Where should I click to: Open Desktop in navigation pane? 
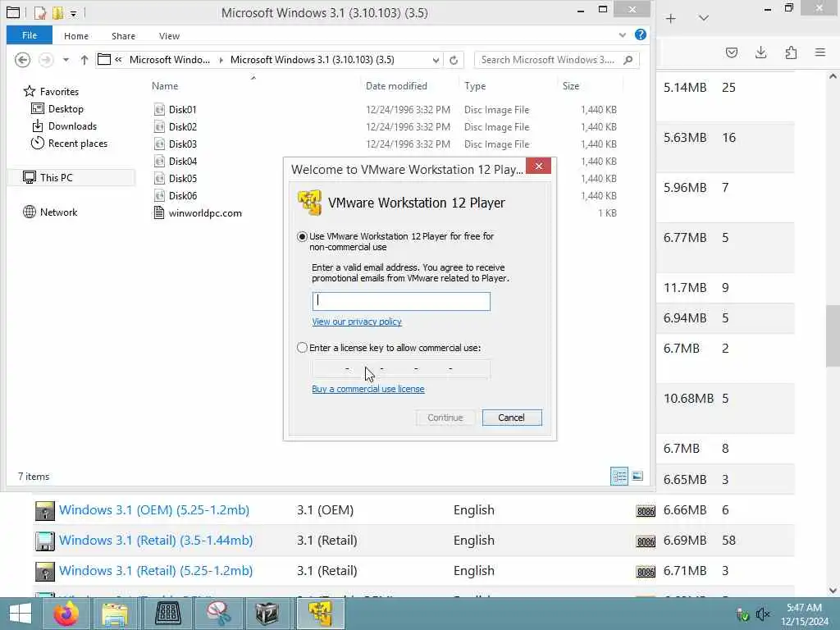(x=58, y=109)
